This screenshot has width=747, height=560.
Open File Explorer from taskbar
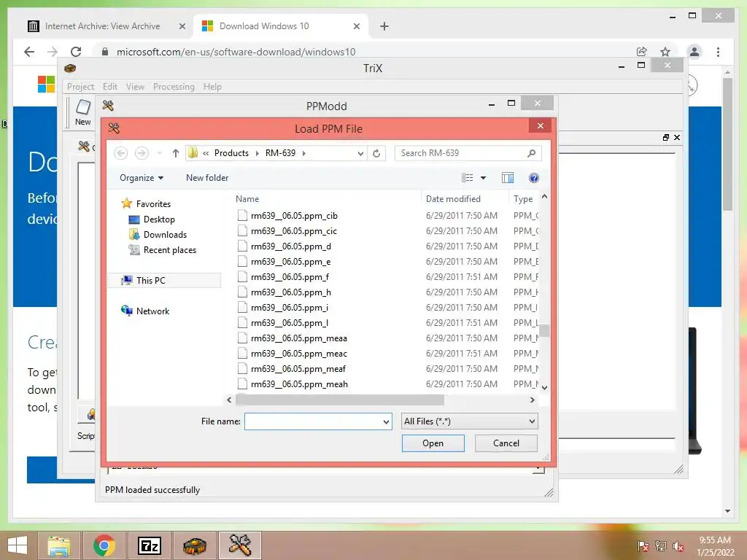click(x=59, y=545)
